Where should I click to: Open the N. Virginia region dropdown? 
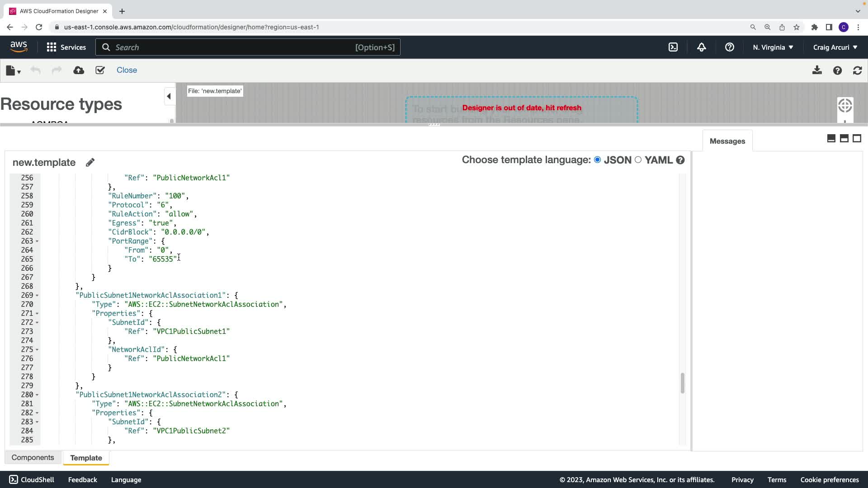coord(773,47)
